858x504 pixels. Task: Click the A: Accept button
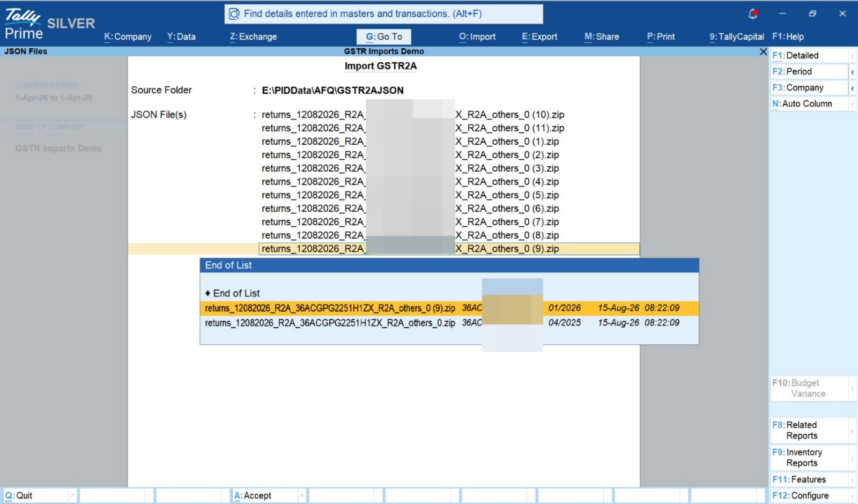click(x=264, y=495)
